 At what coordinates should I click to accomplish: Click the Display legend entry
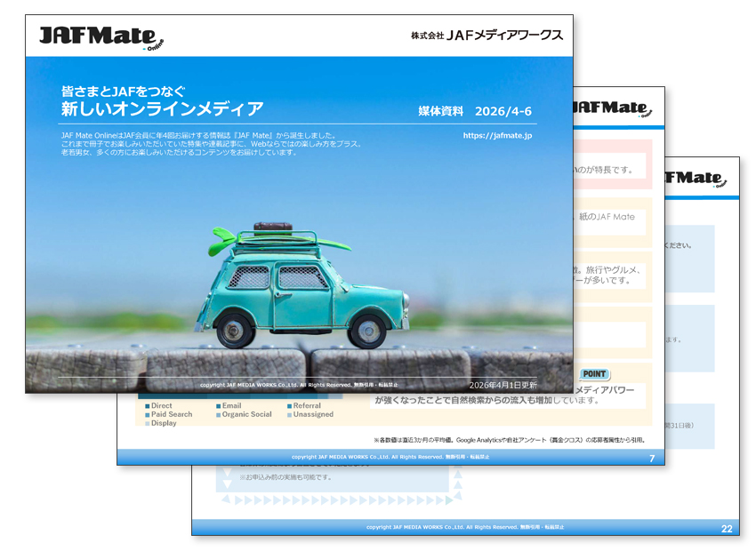point(161,423)
